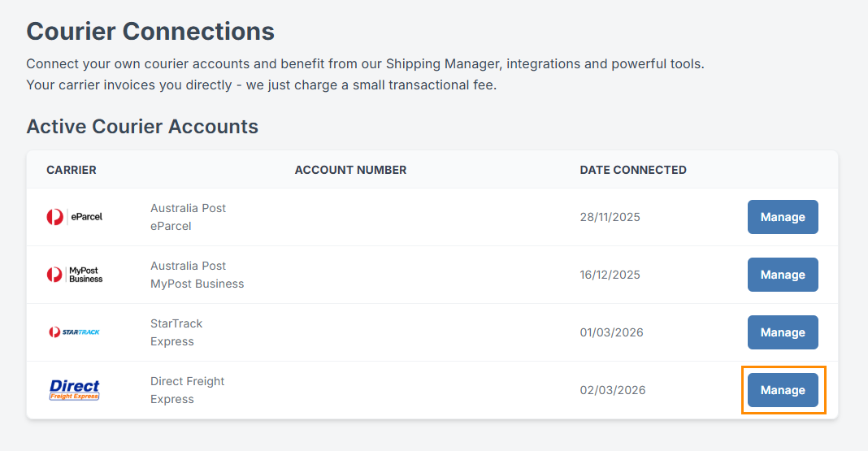Screen dimensions: 868x451
Task: Select the Direct Freight Express carrier name
Action: (x=187, y=390)
